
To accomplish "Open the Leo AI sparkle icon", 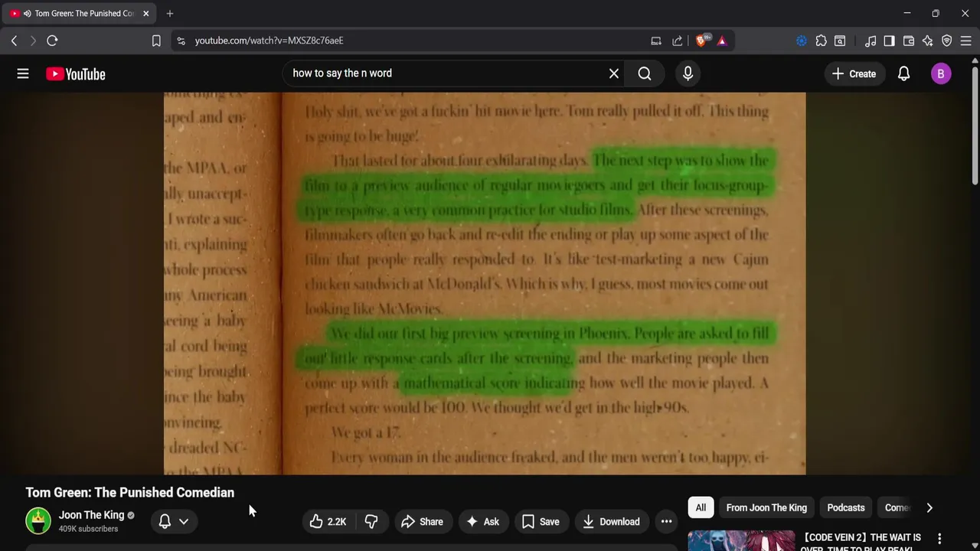I will pyautogui.click(x=928, y=41).
